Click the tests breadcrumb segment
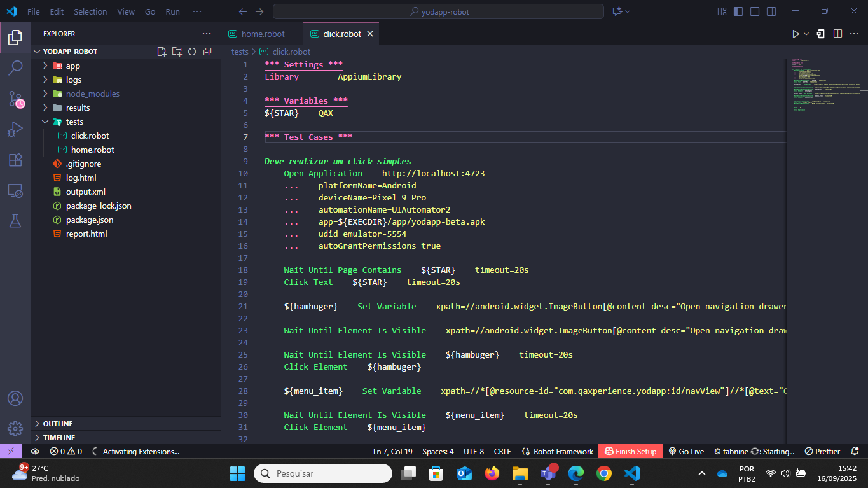 point(240,52)
